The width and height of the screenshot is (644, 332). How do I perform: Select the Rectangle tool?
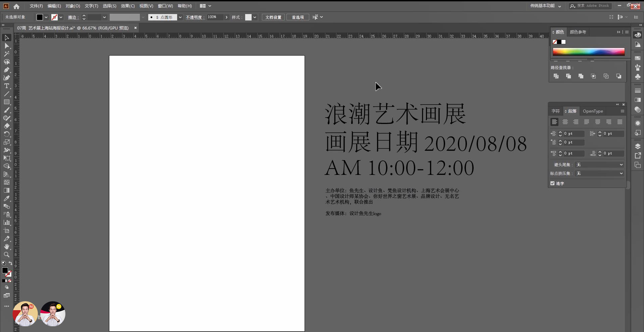tap(7, 102)
